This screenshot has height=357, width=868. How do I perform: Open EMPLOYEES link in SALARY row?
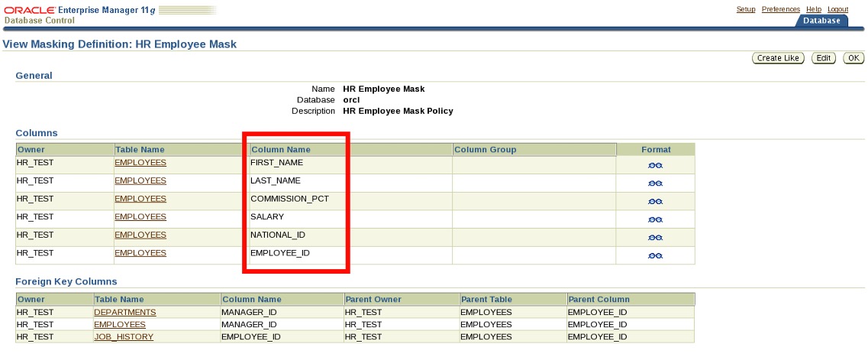tap(140, 217)
